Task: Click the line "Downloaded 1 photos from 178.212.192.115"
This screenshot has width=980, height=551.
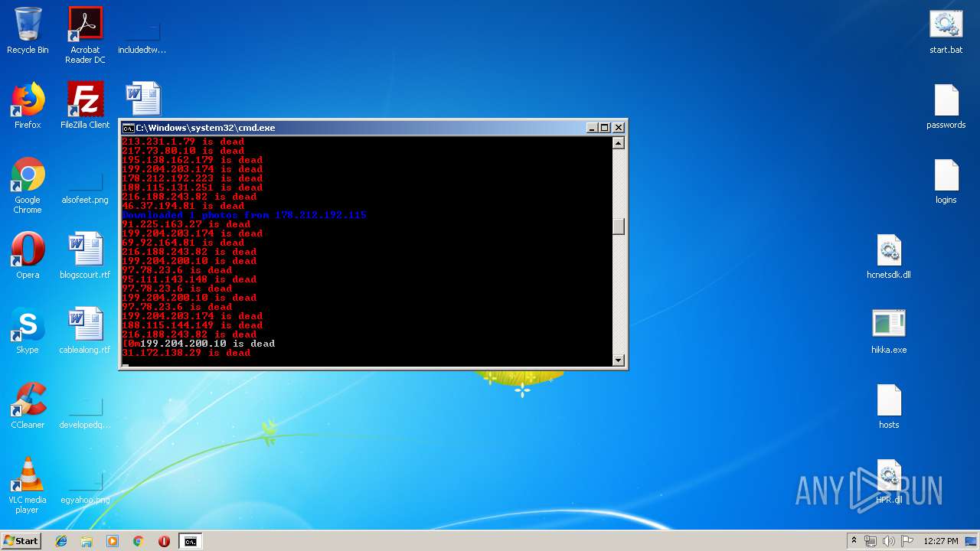Action: [x=244, y=215]
